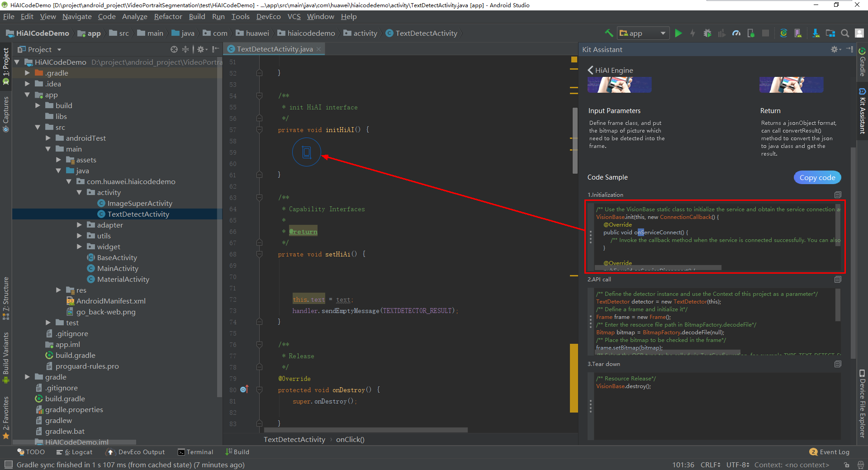Open the SDK Manager download icon

(816, 33)
